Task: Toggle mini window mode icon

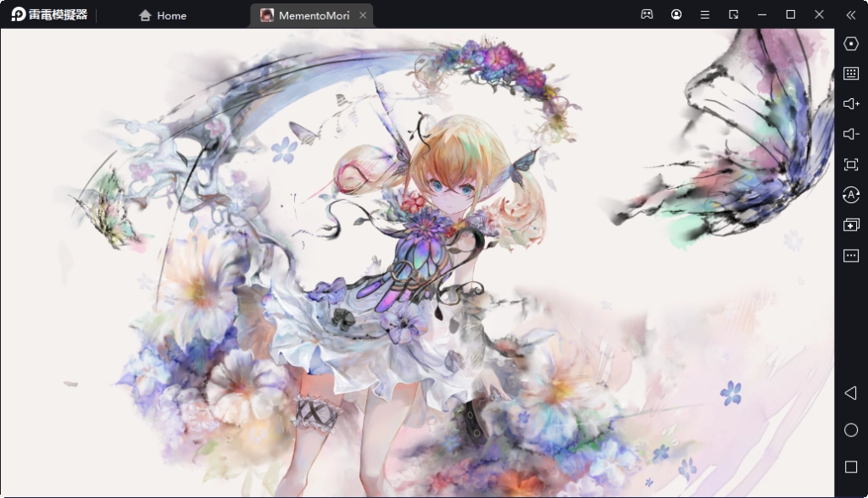Action: 734,14
